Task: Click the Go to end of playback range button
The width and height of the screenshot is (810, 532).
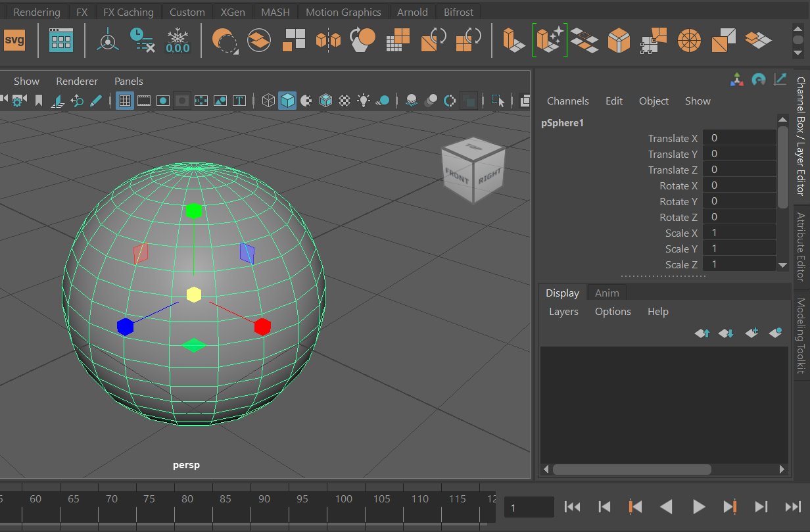Action: click(793, 506)
